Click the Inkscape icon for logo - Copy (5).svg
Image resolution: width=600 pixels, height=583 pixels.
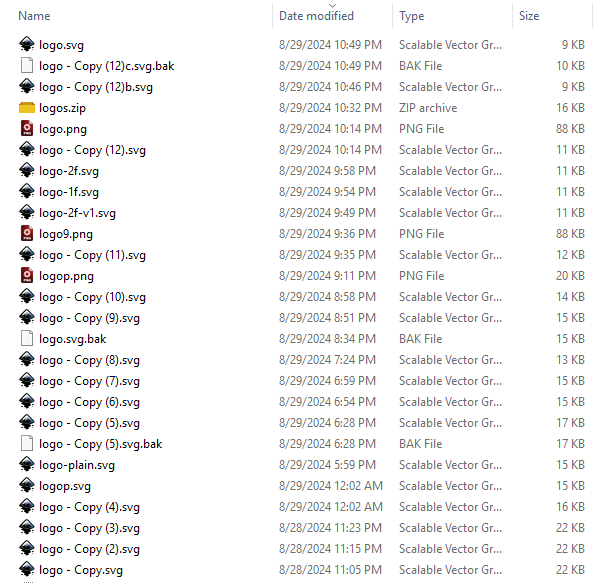(27, 423)
